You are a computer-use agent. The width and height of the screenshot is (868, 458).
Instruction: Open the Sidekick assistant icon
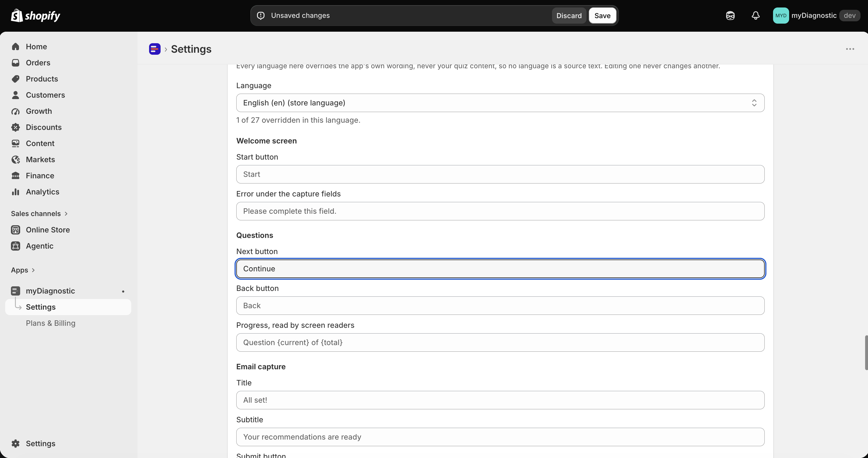coord(730,16)
